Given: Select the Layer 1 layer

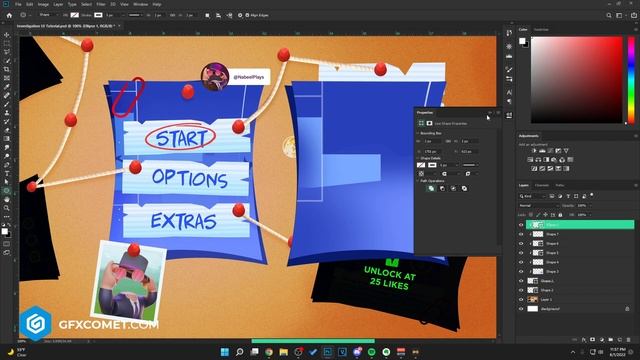Looking at the screenshot, I should [580, 300].
